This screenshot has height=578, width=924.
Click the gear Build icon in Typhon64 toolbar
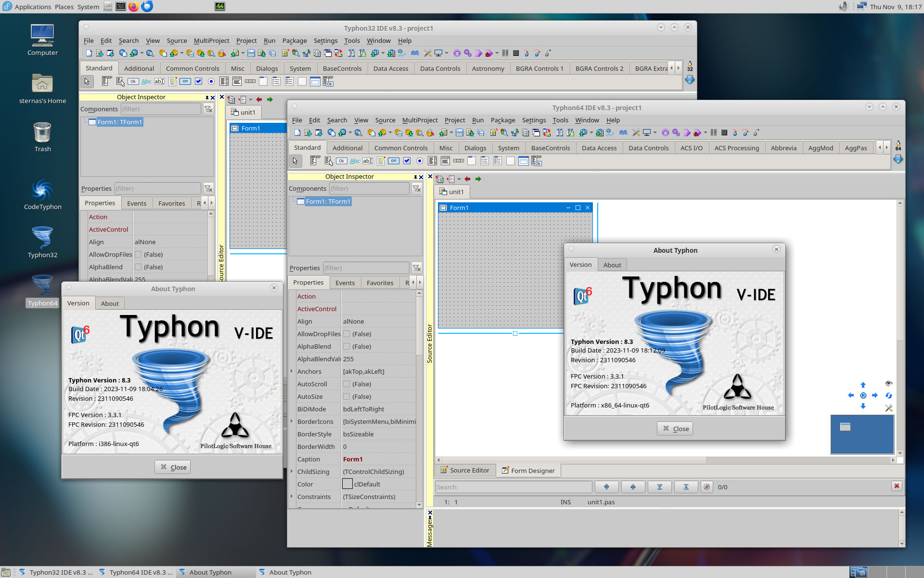click(666, 132)
